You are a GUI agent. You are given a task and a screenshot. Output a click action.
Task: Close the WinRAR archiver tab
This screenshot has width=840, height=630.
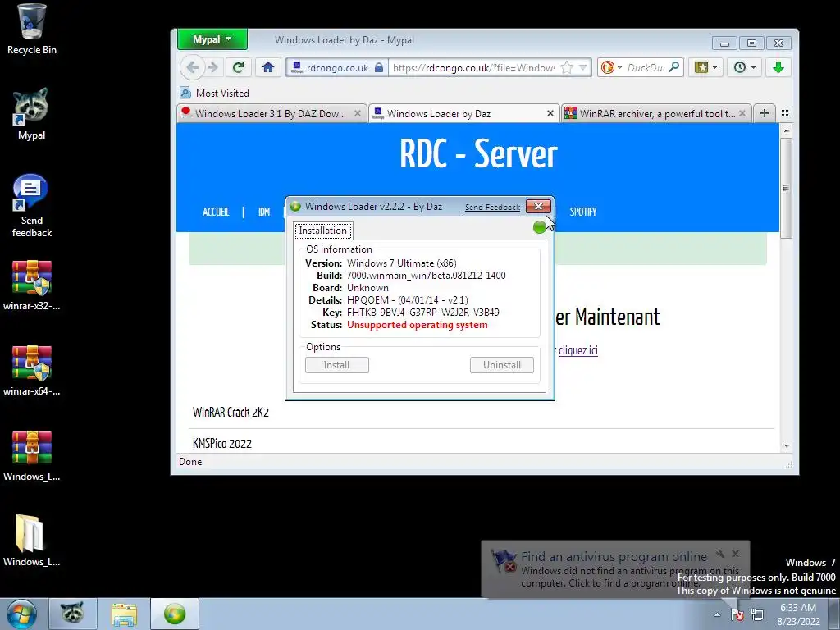pyautogui.click(x=742, y=113)
